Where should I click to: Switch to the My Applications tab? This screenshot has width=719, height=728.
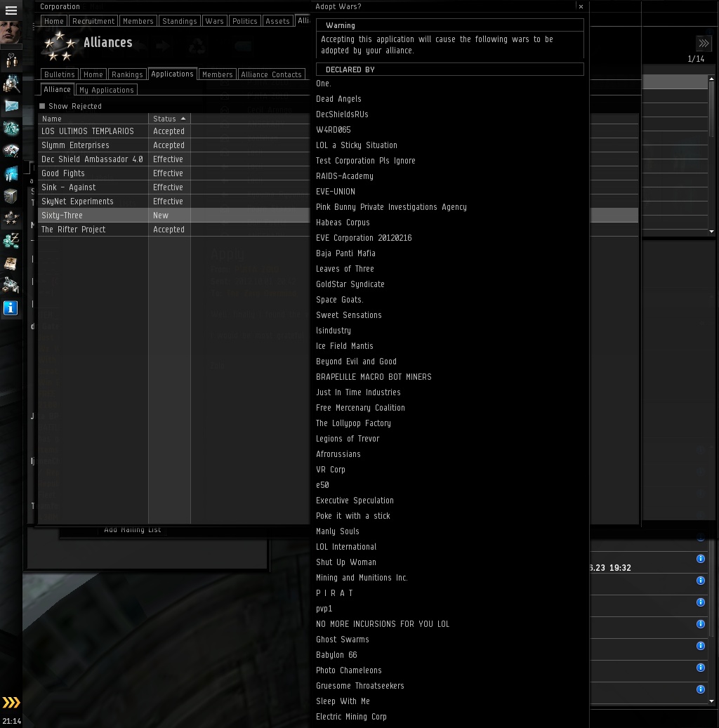106,90
